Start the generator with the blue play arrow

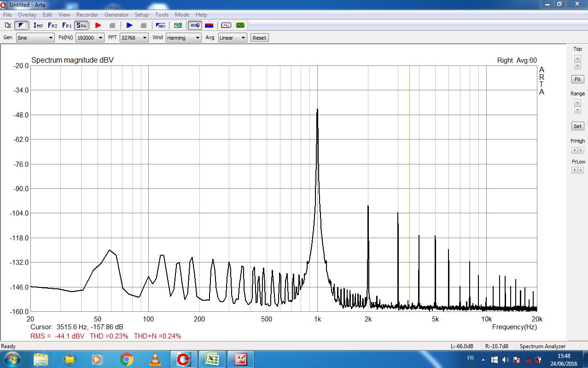129,25
